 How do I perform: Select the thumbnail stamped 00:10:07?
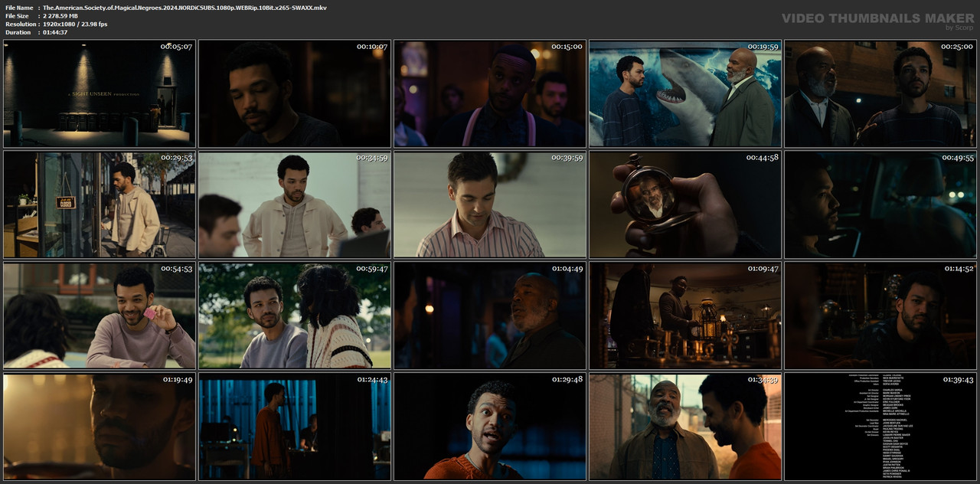295,93
